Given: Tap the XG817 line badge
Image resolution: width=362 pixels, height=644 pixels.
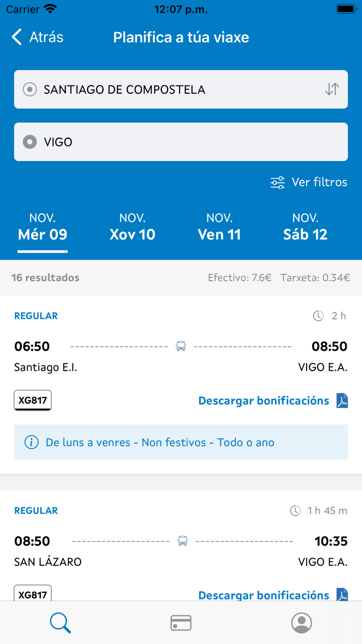Looking at the screenshot, I should [x=32, y=400].
